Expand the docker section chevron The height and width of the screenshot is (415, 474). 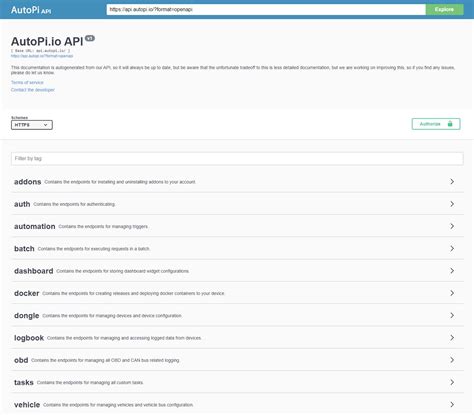point(452,293)
